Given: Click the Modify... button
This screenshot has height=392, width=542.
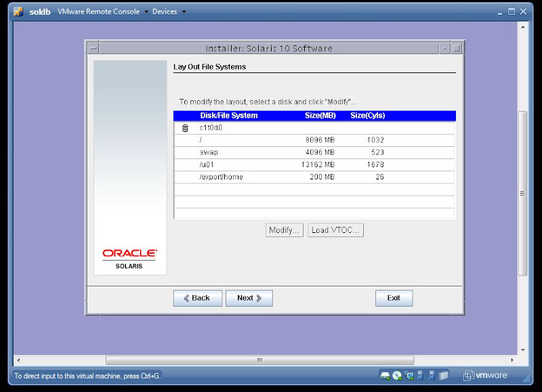Looking at the screenshot, I should pos(284,230).
